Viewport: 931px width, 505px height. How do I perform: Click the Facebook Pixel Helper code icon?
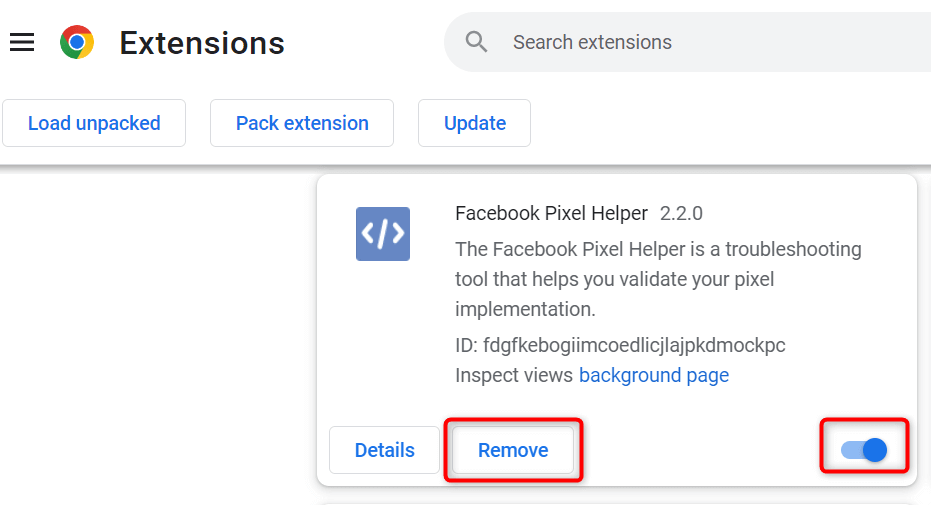click(383, 234)
